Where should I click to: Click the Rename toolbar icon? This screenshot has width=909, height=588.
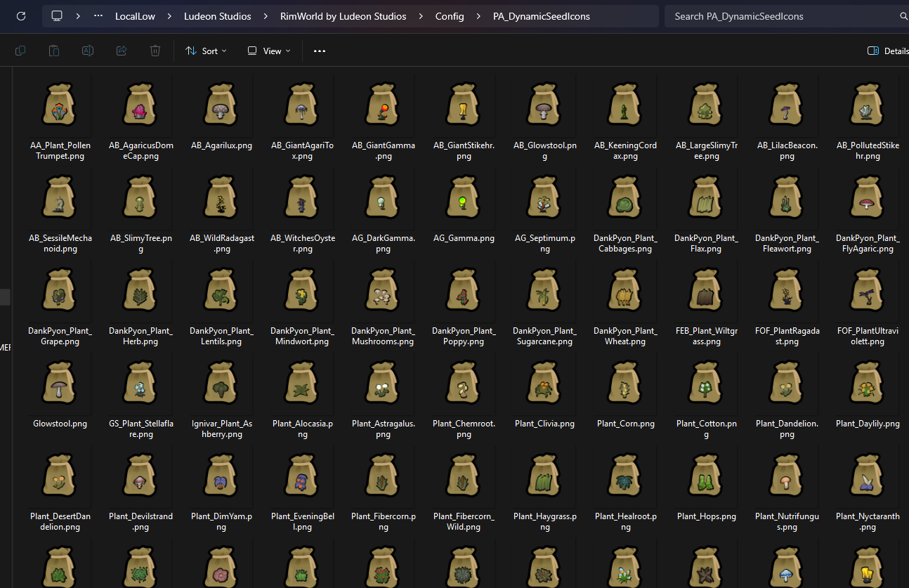pos(88,51)
